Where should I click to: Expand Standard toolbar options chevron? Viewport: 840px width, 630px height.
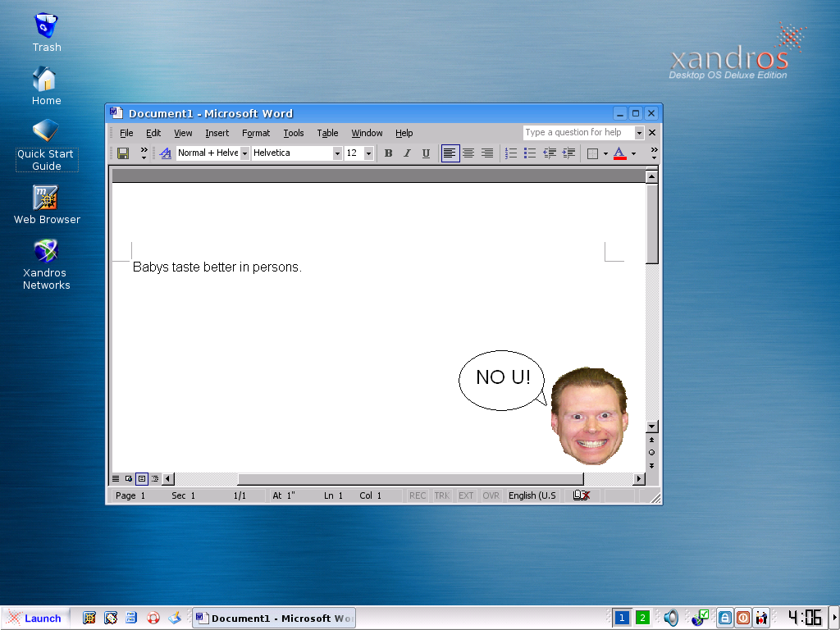point(144,153)
